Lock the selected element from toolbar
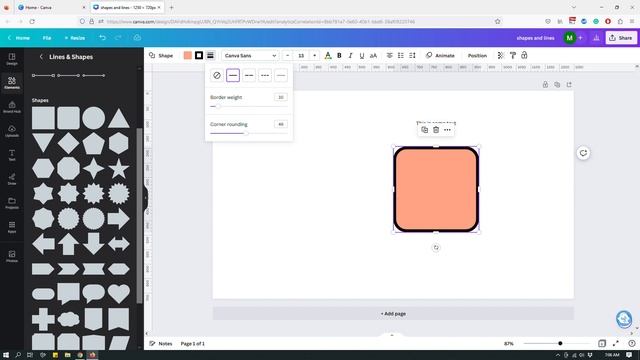The height and width of the screenshot is (360, 640). (x=524, y=56)
